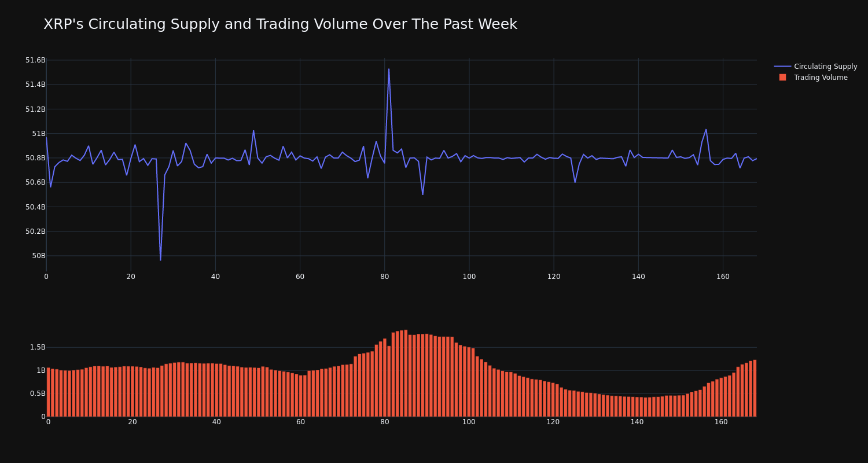Click the 51.2B y-axis label
This screenshot has width=868, height=463.
pos(35,109)
